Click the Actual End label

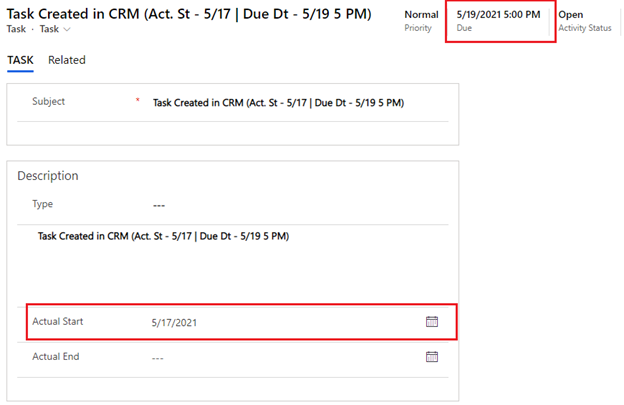56,356
